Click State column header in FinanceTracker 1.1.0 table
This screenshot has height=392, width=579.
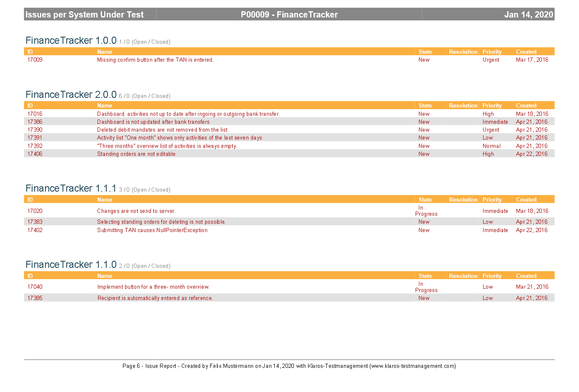click(425, 276)
